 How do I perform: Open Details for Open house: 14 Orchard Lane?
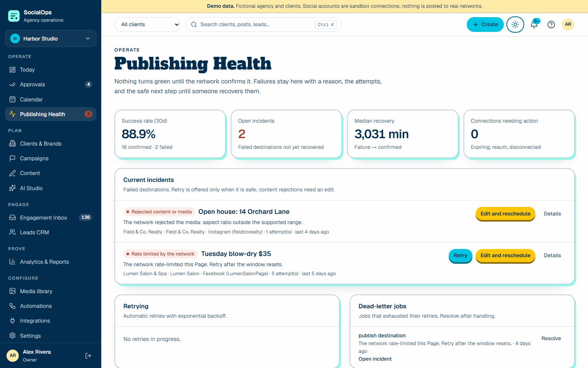tap(552, 214)
